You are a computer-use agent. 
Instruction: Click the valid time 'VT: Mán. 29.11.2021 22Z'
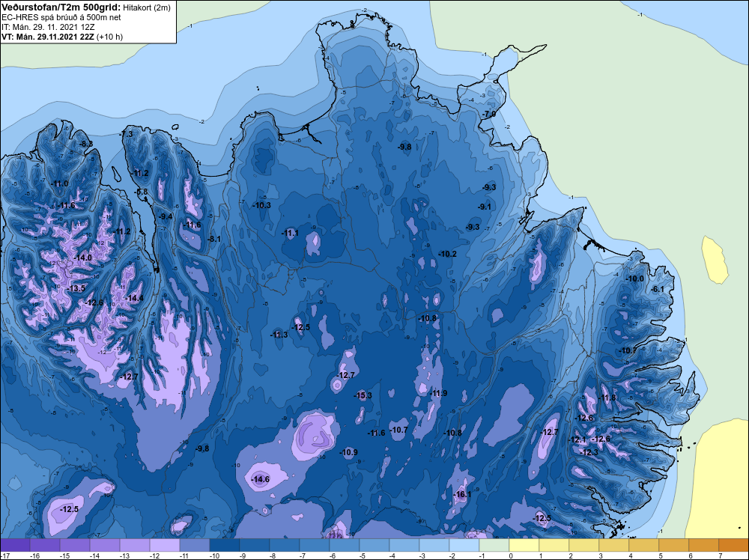click(x=48, y=37)
